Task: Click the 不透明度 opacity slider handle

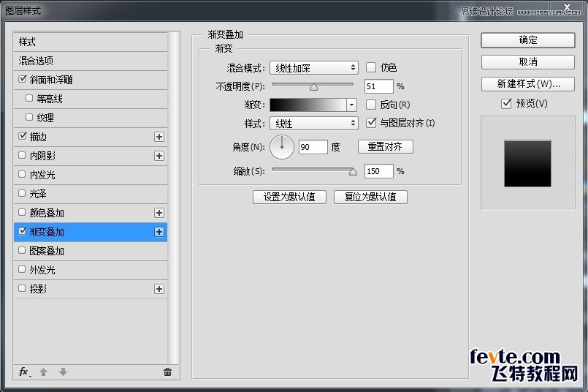Action: tap(314, 88)
